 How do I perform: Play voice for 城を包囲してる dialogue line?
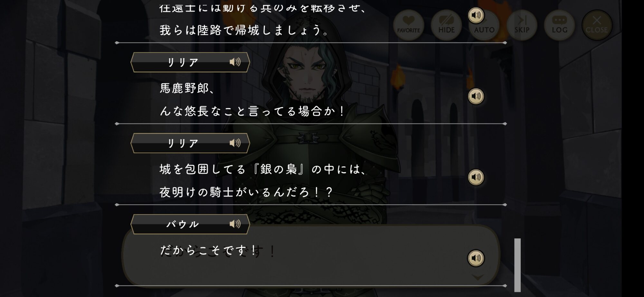pos(476,177)
